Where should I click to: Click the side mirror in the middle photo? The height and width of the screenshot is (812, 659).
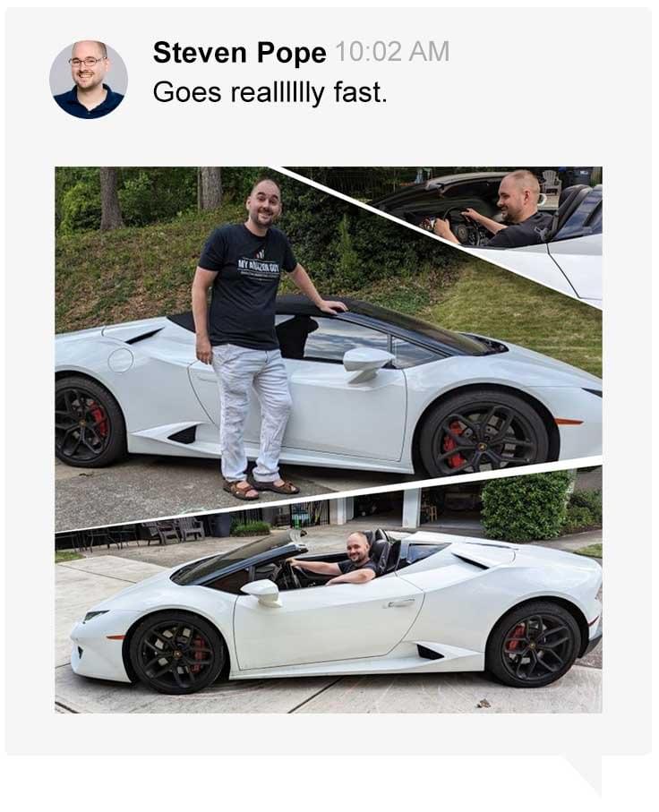coord(367,363)
